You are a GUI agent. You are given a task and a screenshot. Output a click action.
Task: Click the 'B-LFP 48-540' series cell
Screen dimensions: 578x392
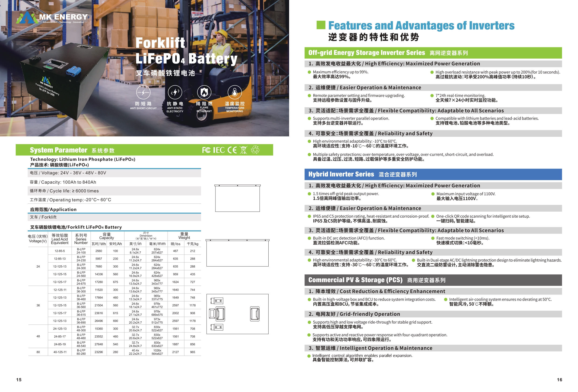coord(81,344)
